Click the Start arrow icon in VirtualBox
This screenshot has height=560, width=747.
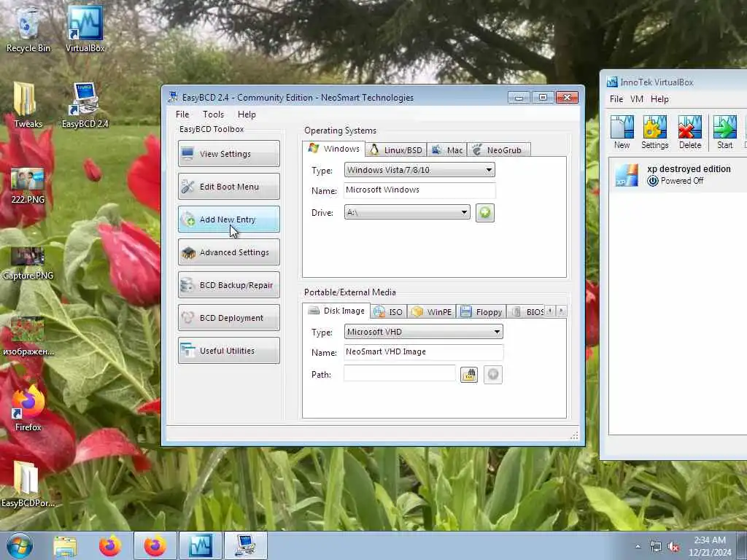pos(724,133)
